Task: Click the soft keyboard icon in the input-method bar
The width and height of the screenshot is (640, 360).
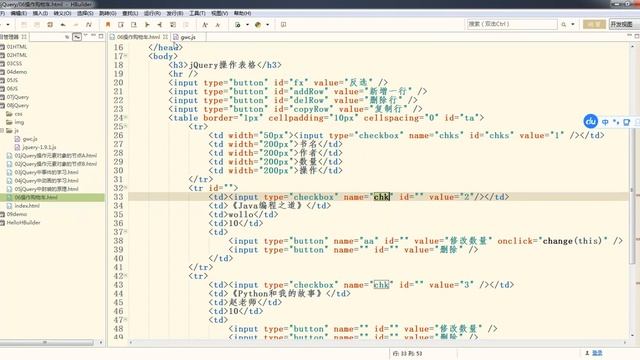Action: (x=627, y=122)
